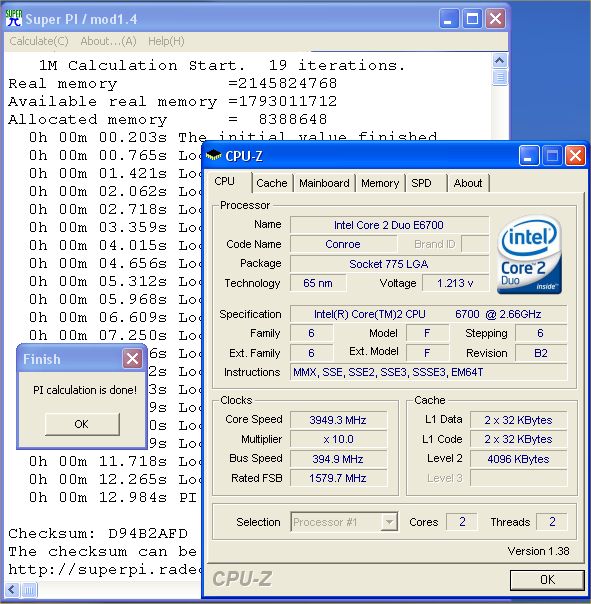
Task: Confirm PI calculation done with OK
Action: point(82,424)
